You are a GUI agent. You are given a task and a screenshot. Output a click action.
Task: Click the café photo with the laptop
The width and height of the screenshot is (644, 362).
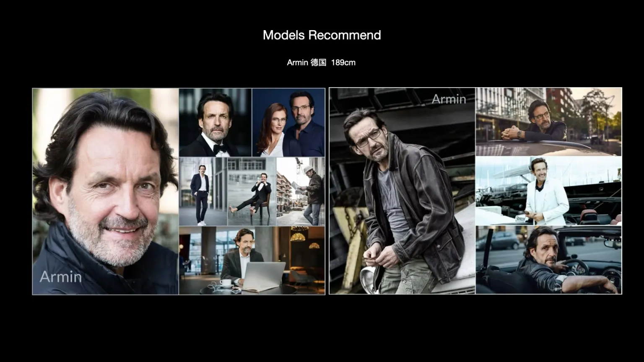[x=252, y=260]
